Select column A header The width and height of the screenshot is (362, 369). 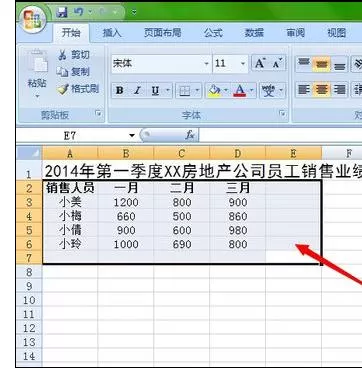click(70, 153)
